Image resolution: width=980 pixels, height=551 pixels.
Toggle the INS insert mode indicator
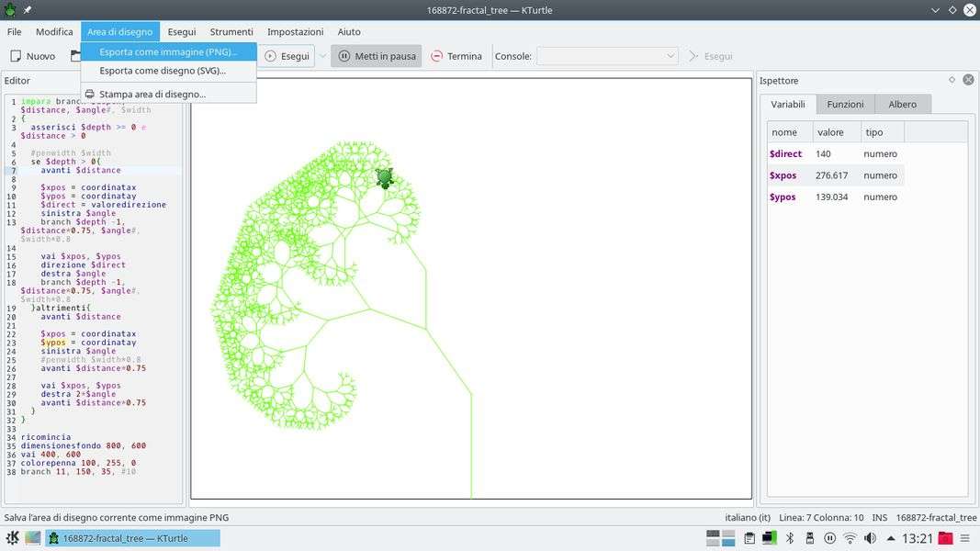click(x=879, y=518)
